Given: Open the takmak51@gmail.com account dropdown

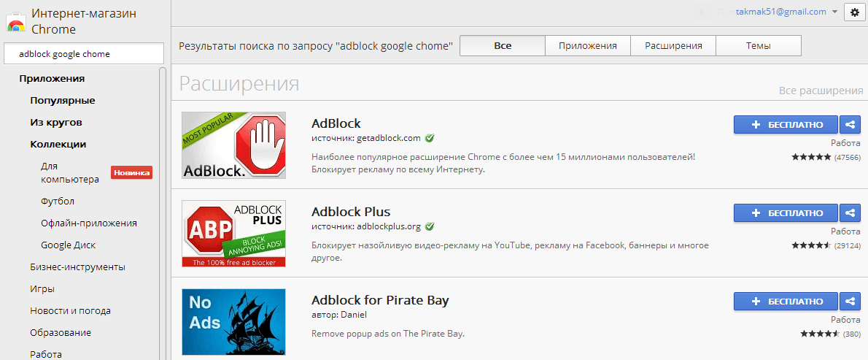Looking at the screenshot, I should pyautogui.click(x=786, y=12).
